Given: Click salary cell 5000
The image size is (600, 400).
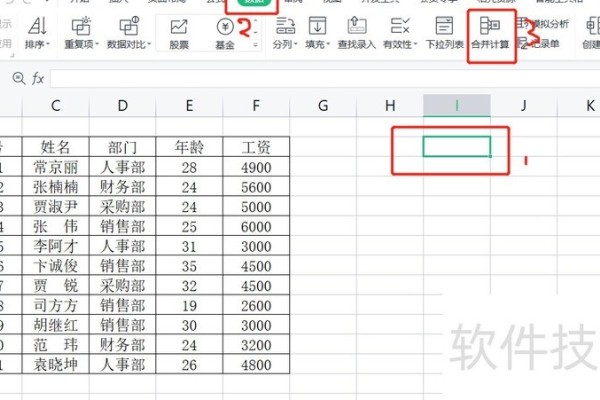Looking at the screenshot, I should click(x=256, y=207).
